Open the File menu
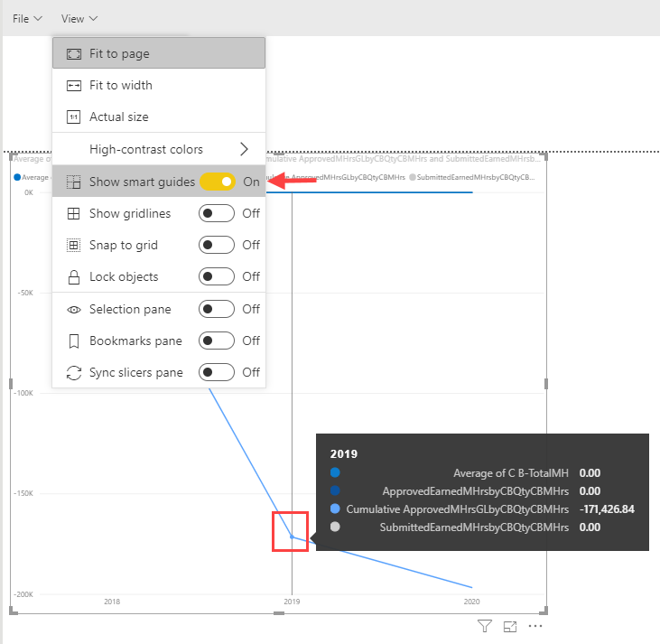Image resolution: width=660 pixels, height=644 pixels. (27, 19)
